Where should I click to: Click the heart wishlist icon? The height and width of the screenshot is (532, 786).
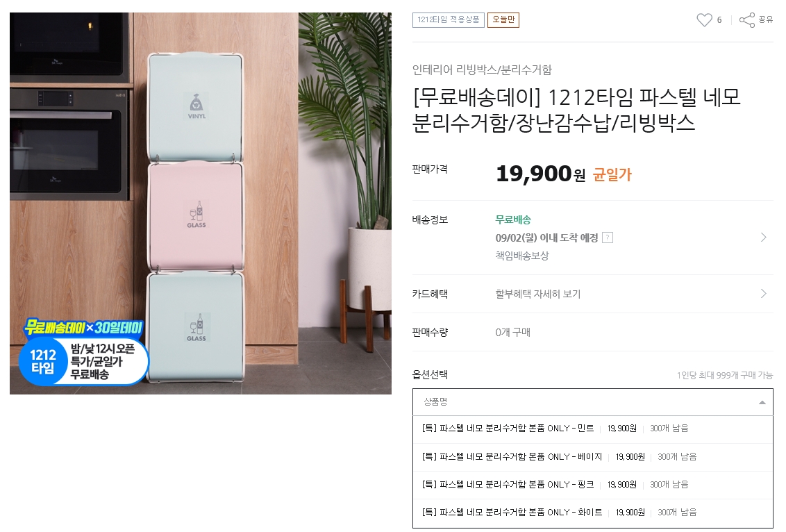(x=704, y=20)
